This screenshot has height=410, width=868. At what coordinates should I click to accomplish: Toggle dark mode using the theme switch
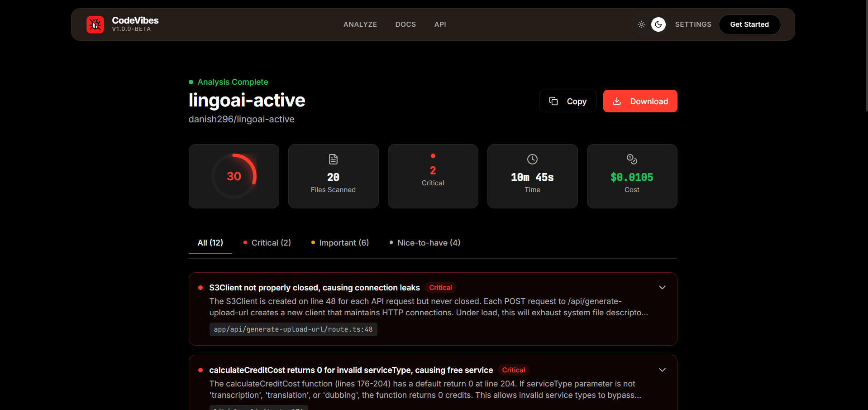pyautogui.click(x=650, y=24)
